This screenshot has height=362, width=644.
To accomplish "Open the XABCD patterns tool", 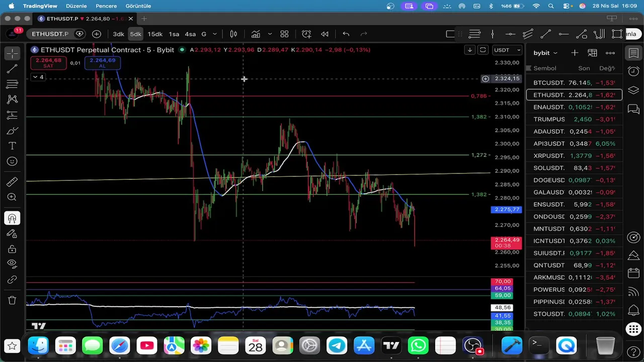I will click(12, 100).
